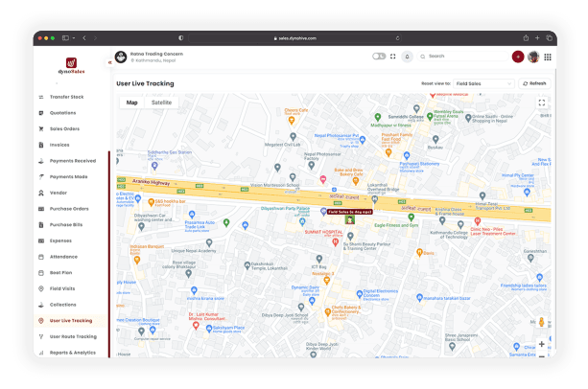
Task: Open the notifications bell
Action: (x=407, y=57)
